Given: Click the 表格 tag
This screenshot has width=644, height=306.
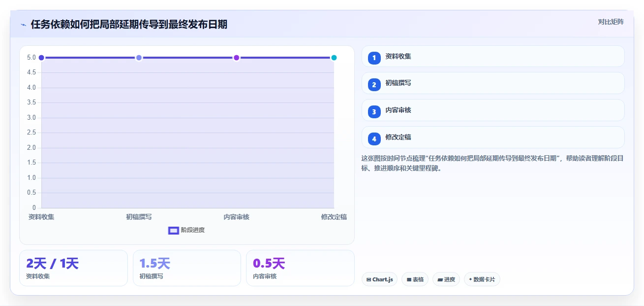Looking at the screenshot, I should tap(415, 279).
